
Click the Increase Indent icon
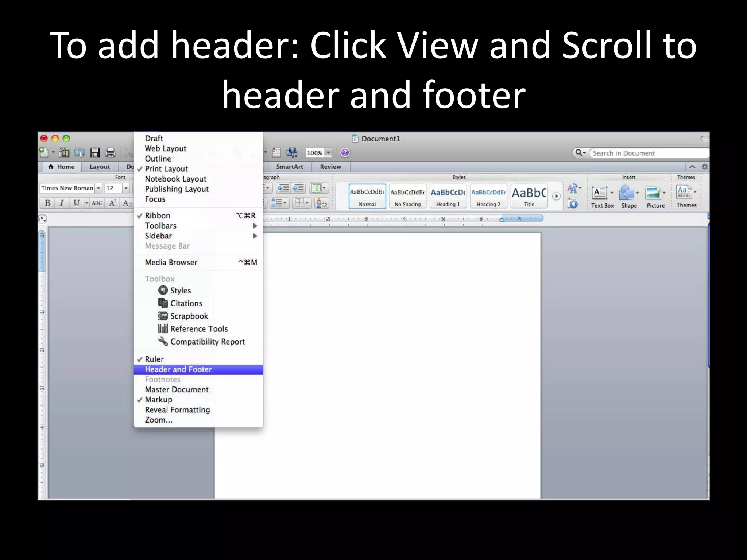(x=298, y=188)
